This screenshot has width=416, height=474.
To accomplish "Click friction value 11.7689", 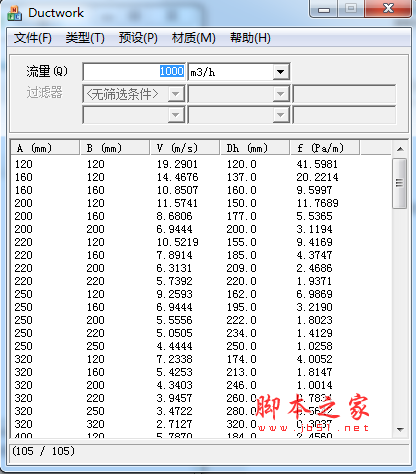I will pos(317,203).
